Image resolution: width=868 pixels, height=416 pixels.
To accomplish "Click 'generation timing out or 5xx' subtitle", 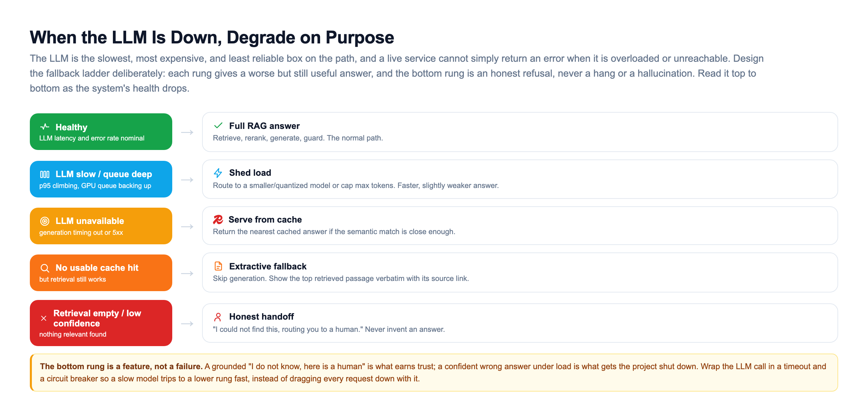I will [x=81, y=232].
